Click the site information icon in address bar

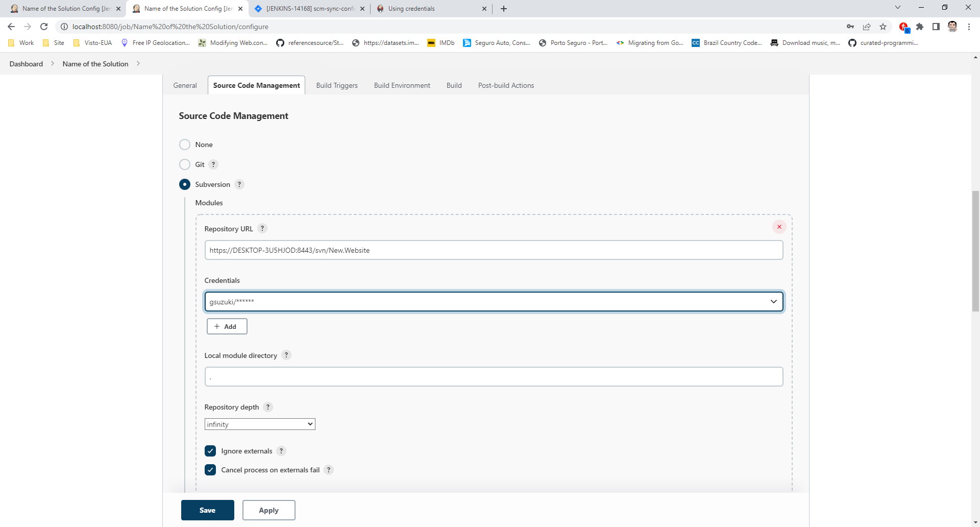click(64, 27)
